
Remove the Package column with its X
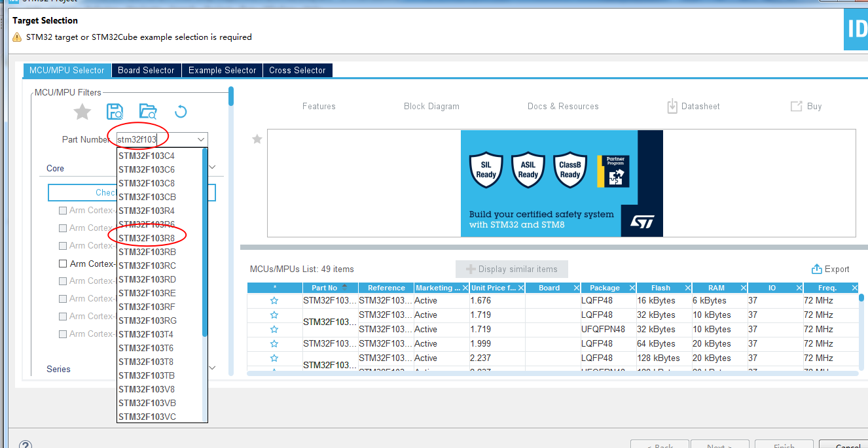click(x=632, y=288)
